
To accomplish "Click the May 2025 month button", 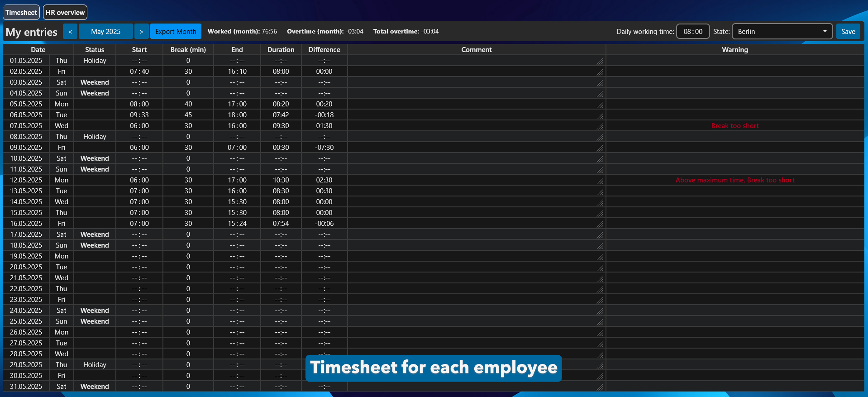I will coord(106,31).
